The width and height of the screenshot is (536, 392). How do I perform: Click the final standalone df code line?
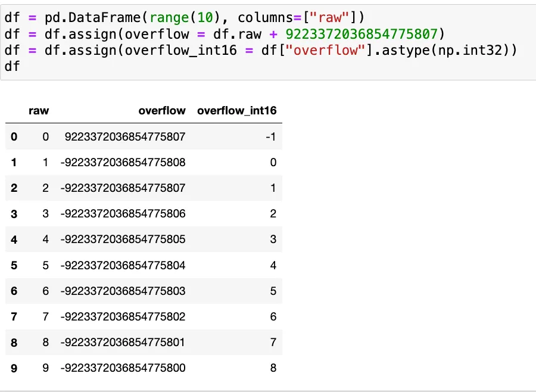pos(13,67)
